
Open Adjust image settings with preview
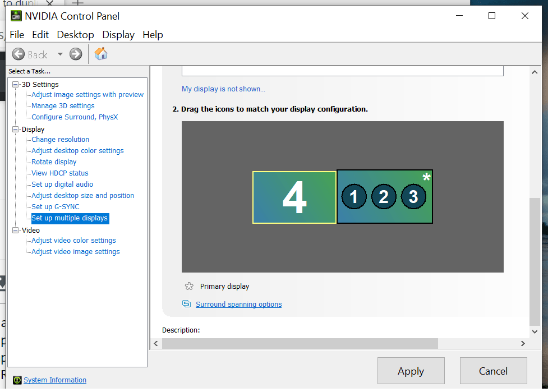pos(88,95)
